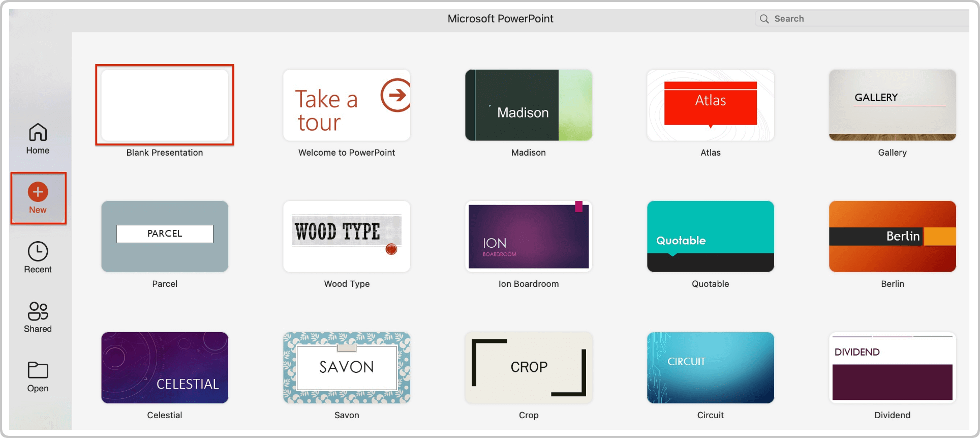
Task: Click the "Madison" caption text
Action: point(529,153)
